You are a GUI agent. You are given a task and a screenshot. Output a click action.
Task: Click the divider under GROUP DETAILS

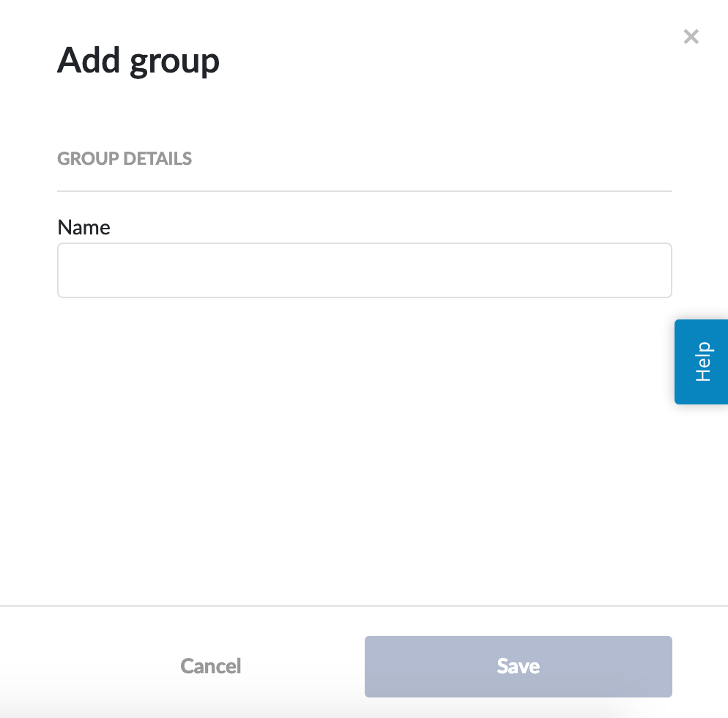click(x=364, y=191)
